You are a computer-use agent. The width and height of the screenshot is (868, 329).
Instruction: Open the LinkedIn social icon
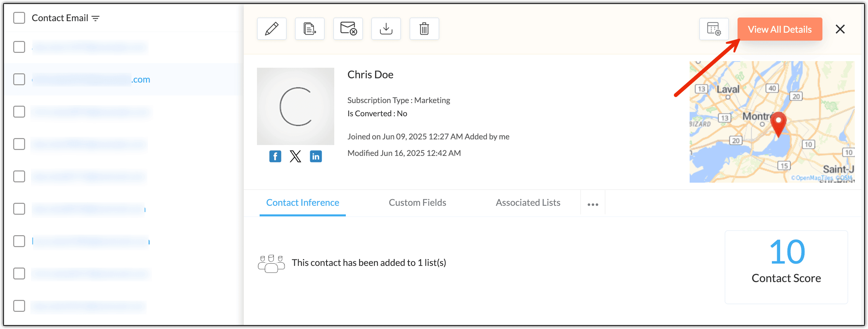tap(316, 157)
